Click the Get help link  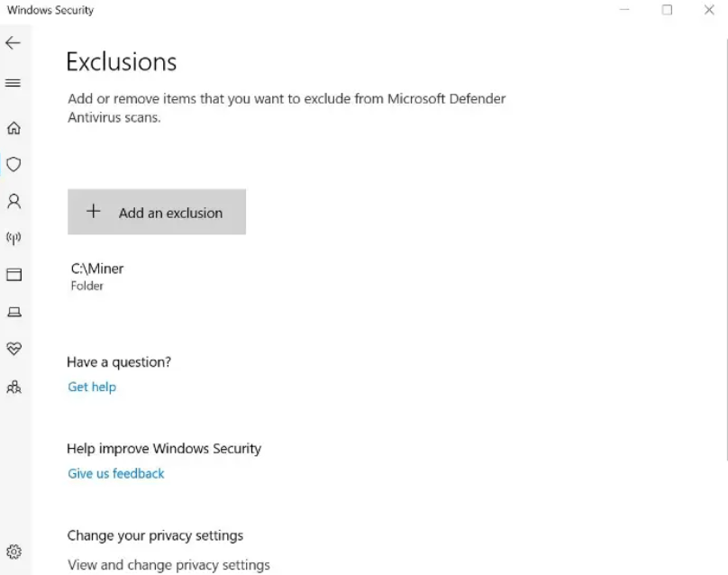[92, 387]
